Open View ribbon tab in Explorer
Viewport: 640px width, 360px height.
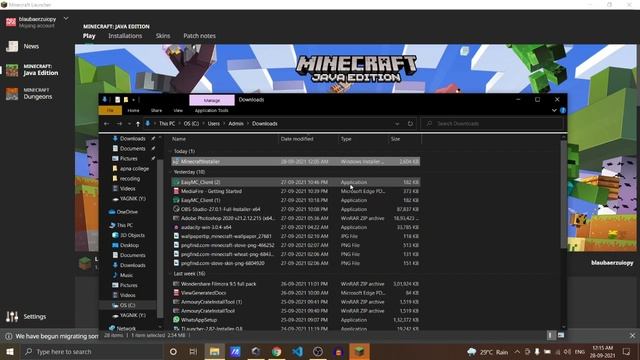point(178,111)
